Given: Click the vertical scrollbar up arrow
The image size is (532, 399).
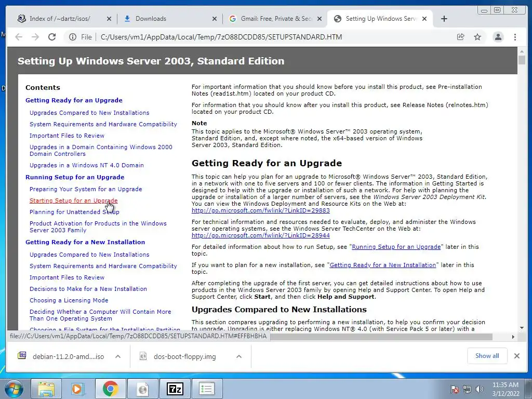Looking at the screenshot, I should (x=522, y=51).
